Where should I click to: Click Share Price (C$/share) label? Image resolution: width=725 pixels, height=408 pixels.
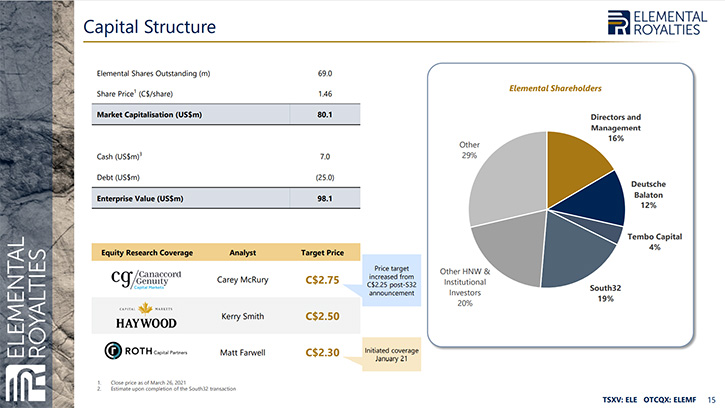pyautogui.click(x=135, y=94)
